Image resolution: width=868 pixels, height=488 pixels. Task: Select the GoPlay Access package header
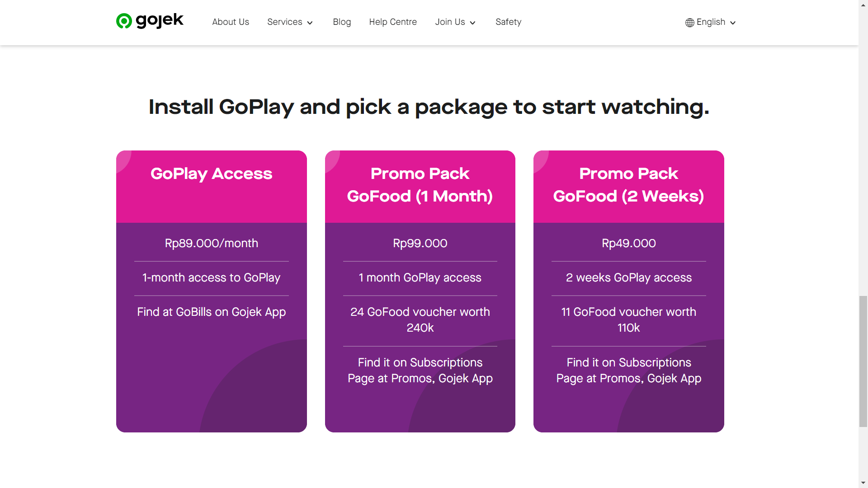point(212,174)
